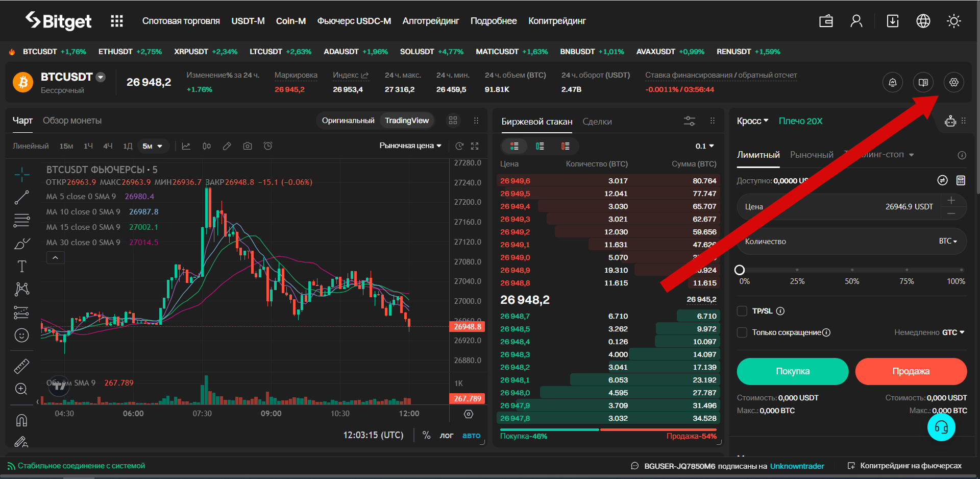Open the trading bot robot icon
The height and width of the screenshot is (479, 980).
point(950,121)
